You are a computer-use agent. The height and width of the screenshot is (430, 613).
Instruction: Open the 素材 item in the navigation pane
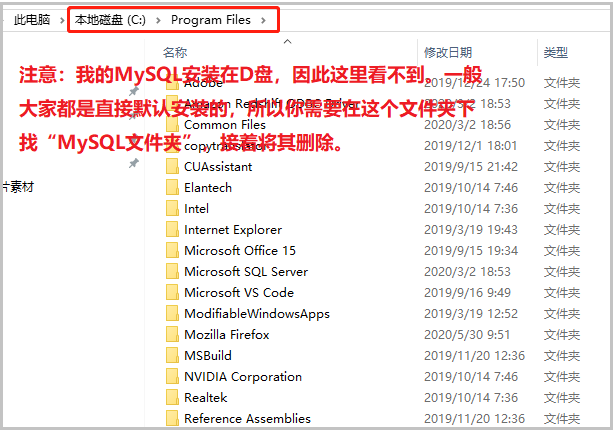click(19, 187)
